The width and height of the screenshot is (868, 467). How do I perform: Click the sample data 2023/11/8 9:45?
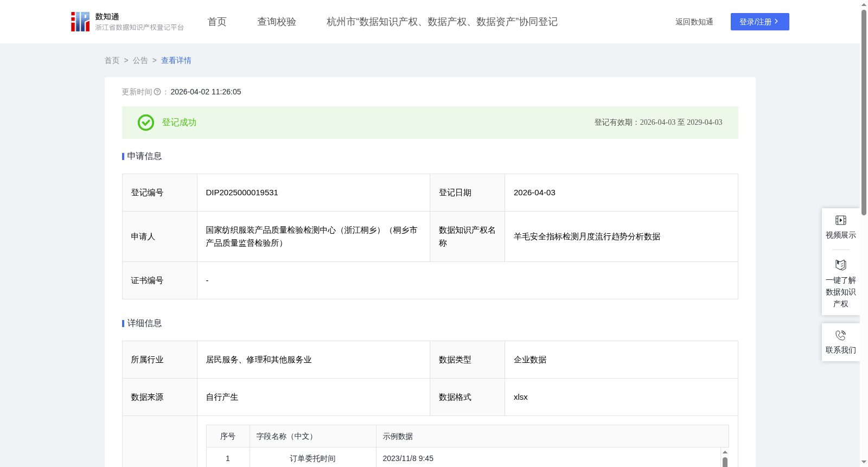click(408, 458)
